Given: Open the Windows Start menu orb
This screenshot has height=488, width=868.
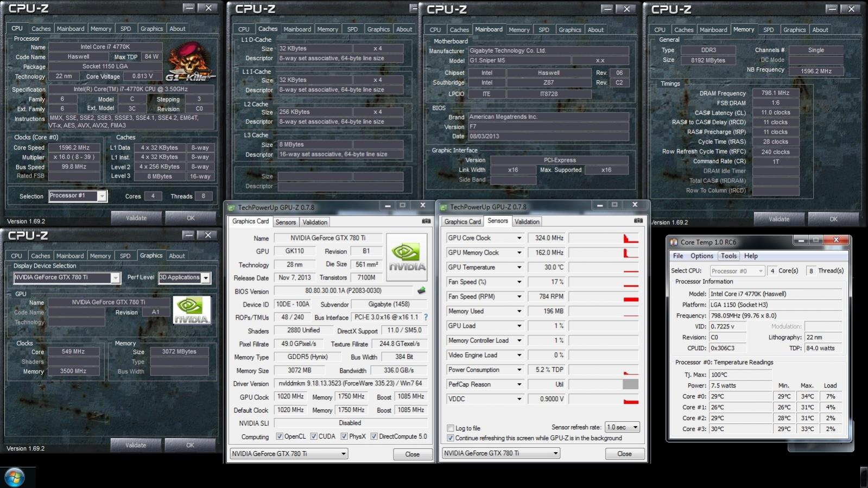Looking at the screenshot, I should coord(15,478).
